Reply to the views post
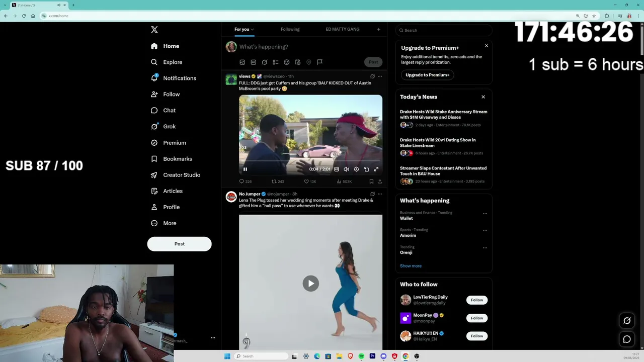Viewport: 644px width, 362px height. click(x=245, y=182)
